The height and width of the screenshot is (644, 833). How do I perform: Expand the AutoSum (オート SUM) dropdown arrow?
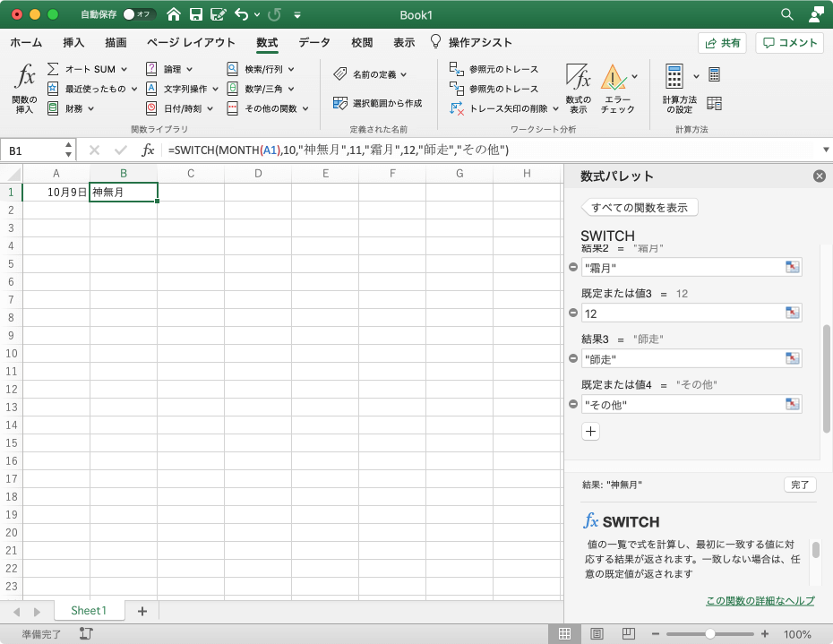click(125, 69)
